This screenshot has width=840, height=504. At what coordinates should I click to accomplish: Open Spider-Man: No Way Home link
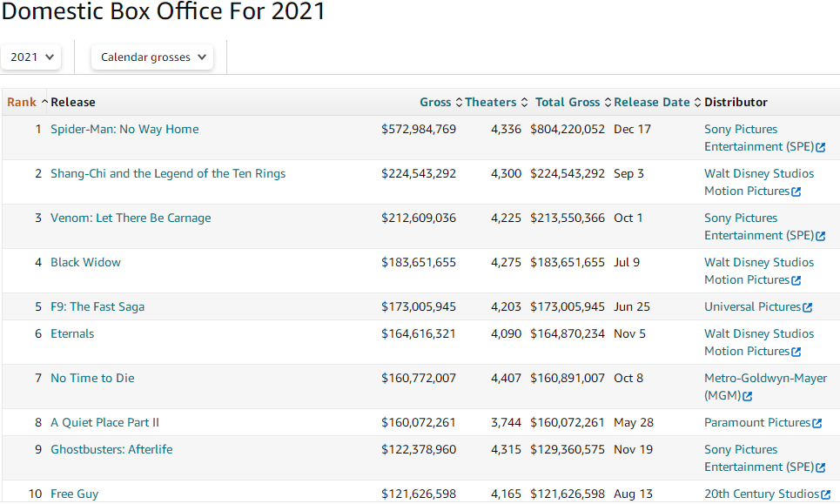click(124, 129)
